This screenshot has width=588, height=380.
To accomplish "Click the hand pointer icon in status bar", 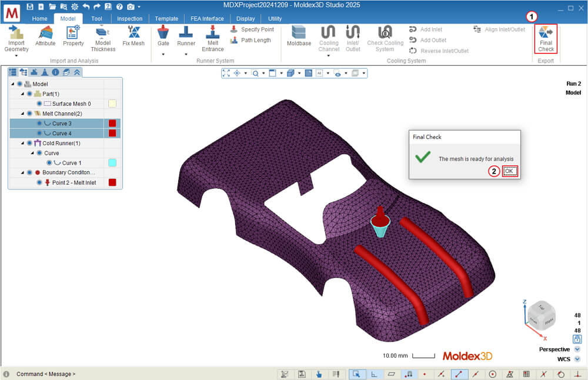I will [x=319, y=374].
